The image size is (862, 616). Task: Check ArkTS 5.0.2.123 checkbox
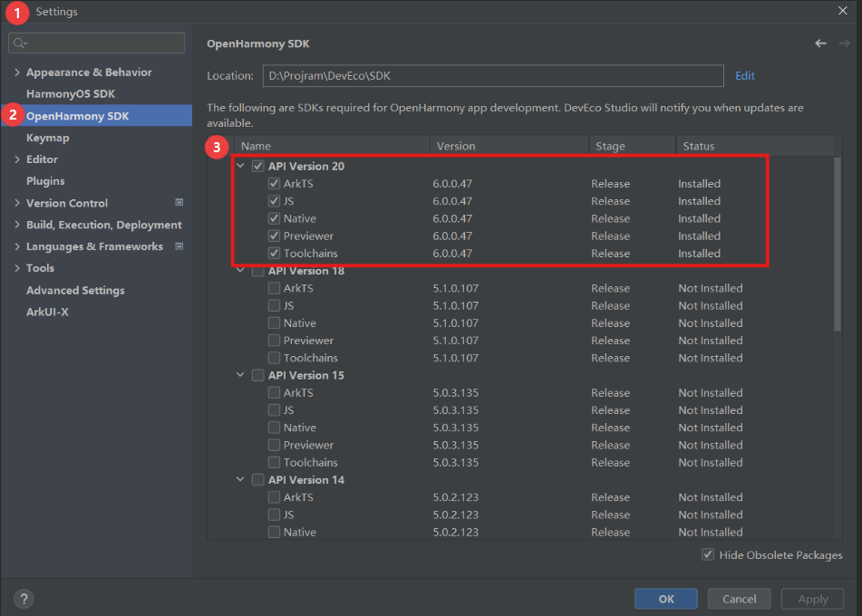tap(274, 497)
